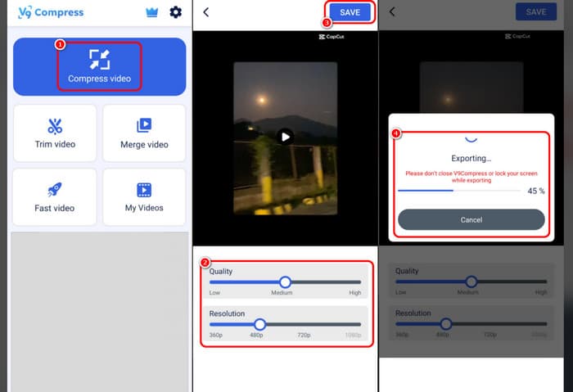Click the dimmed Resolution slider on exporting screen
Screen dimensions: 573x392
point(471,324)
